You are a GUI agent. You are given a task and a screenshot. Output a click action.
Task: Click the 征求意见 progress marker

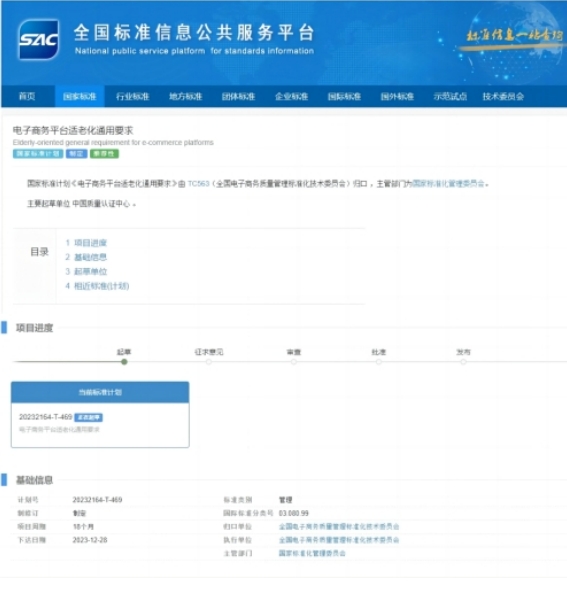209,362
